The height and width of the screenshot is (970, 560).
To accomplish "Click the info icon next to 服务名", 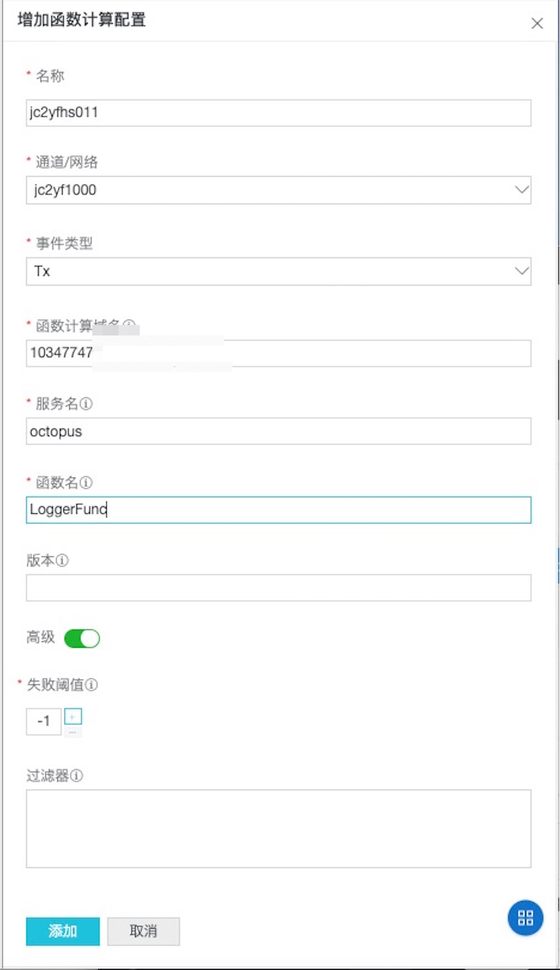I will (x=86, y=404).
